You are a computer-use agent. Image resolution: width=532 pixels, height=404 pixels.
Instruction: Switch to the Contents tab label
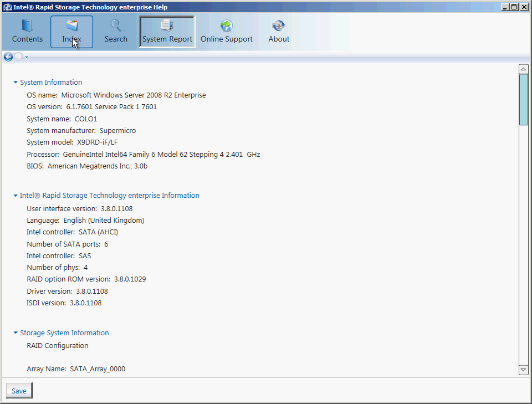[x=28, y=39]
